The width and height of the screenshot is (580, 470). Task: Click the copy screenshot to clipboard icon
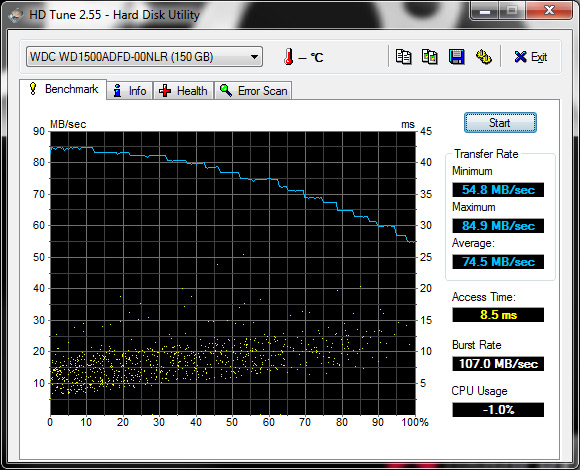pos(430,57)
